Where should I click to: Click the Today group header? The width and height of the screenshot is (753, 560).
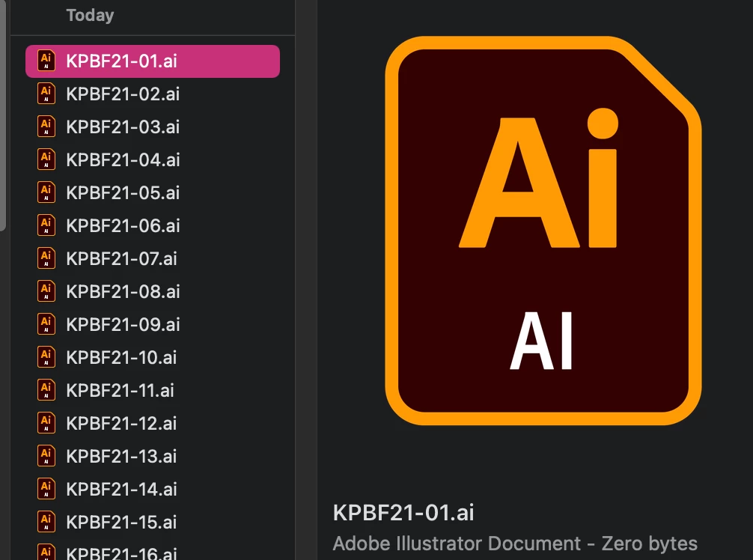(x=91, y=16)
